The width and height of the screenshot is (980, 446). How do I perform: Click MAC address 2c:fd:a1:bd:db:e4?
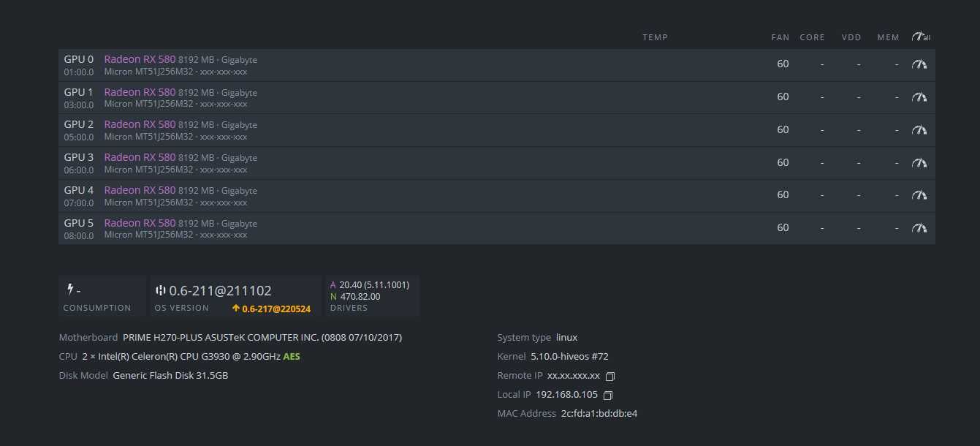[x=599, y=414]
